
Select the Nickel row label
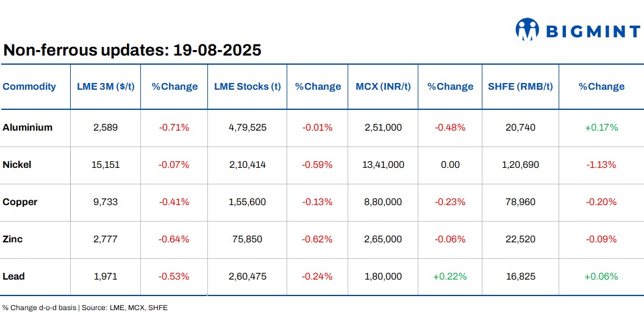(17, 165)
